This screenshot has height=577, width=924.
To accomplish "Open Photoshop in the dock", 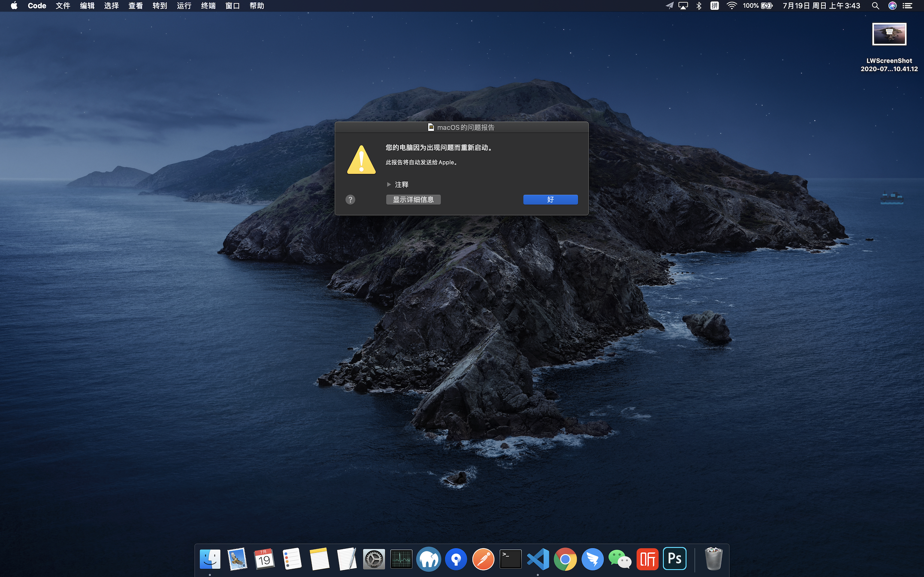I will [674, 559].
